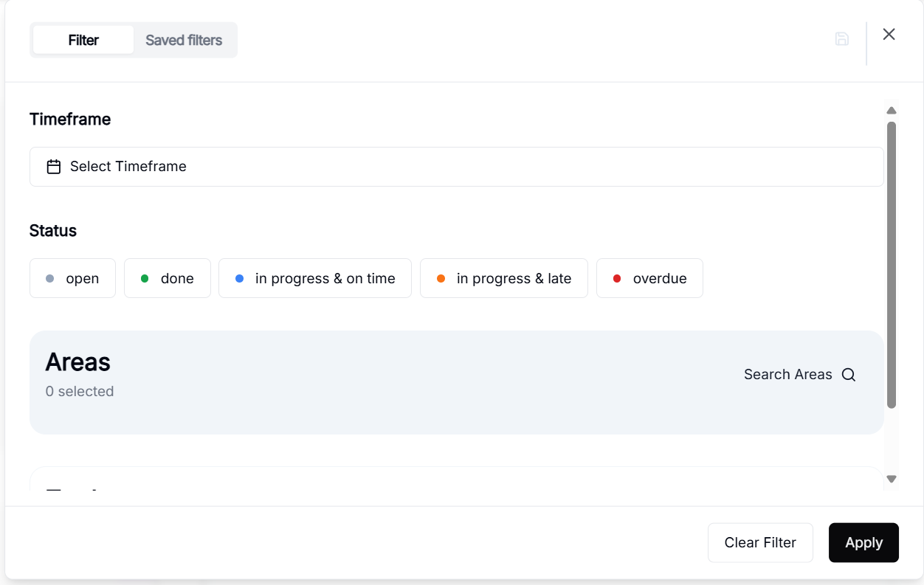Image resolution: width=924 pixels, height=585 pixels.
Task: Click the Search Areas magnifier icon
Action: point(849,375)
